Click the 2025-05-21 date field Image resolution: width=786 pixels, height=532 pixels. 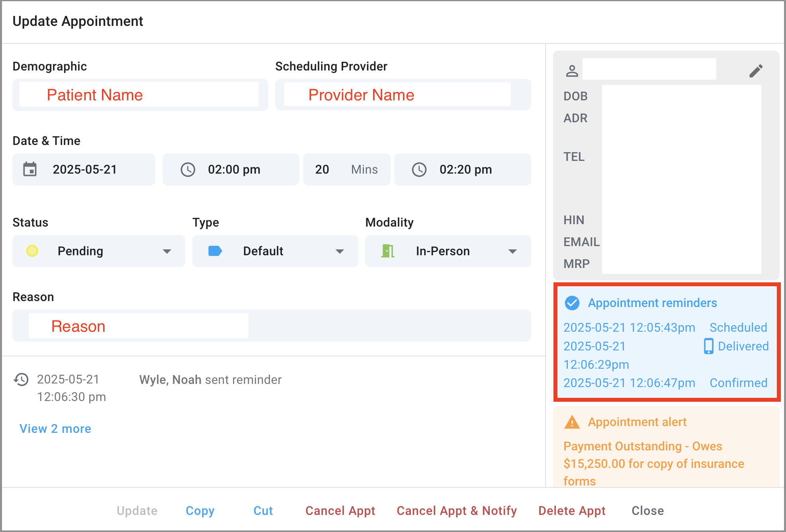(x=84, y=169)
